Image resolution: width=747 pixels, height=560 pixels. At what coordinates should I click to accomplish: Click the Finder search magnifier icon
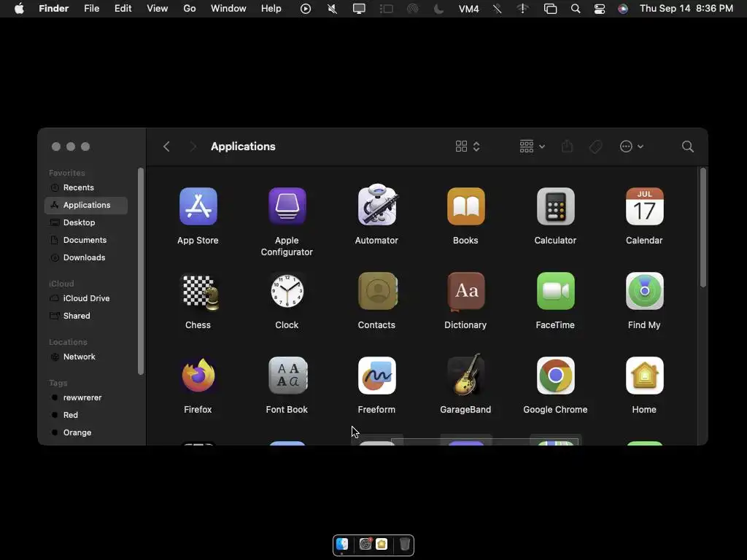(687, 147)
